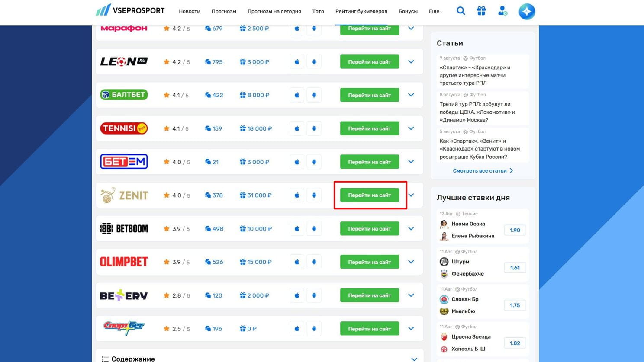This screenshot has width=644, height=362.
Task: Click the round blue star icon in header
Action: coord(527,11)
